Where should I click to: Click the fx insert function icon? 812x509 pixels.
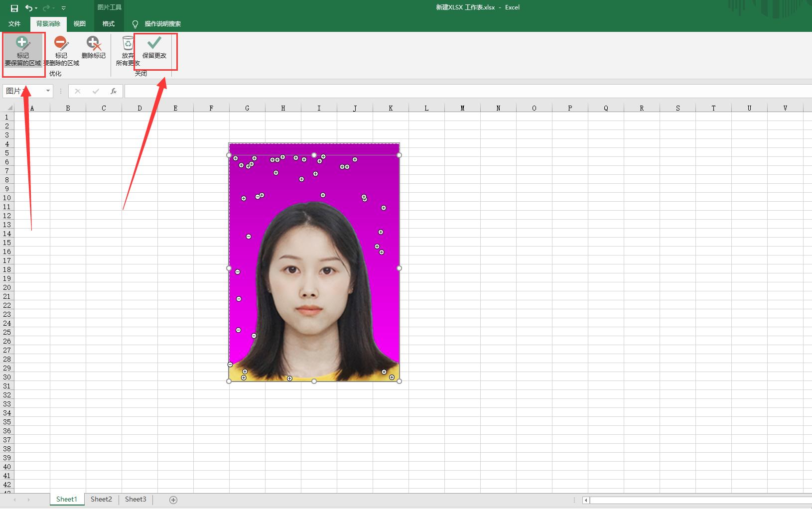tap(114, 91)
